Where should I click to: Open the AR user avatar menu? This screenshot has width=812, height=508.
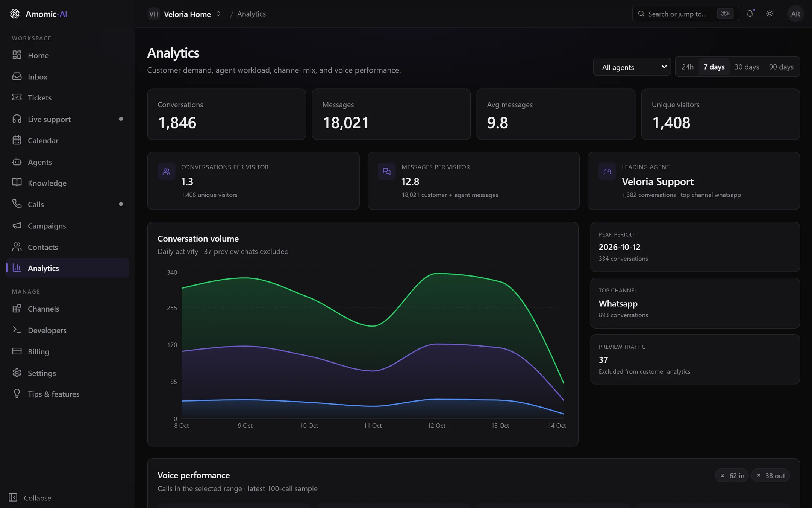[x=795, y=14]
